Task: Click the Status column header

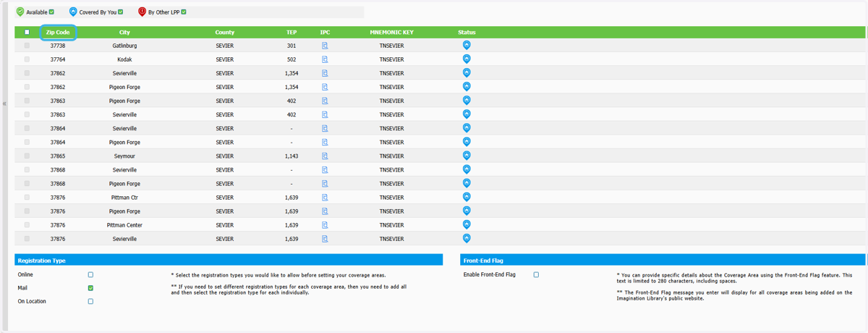Action: [467, 33]
